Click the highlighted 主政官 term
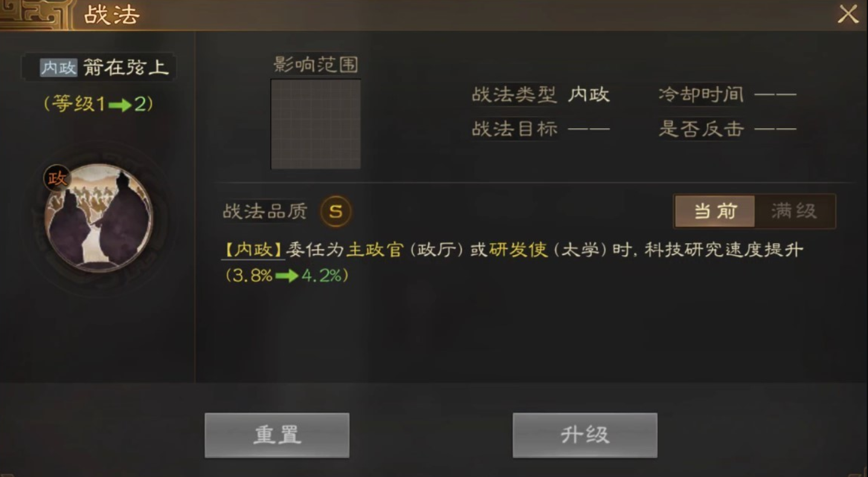The image size is (868, 477). point(375,250)
